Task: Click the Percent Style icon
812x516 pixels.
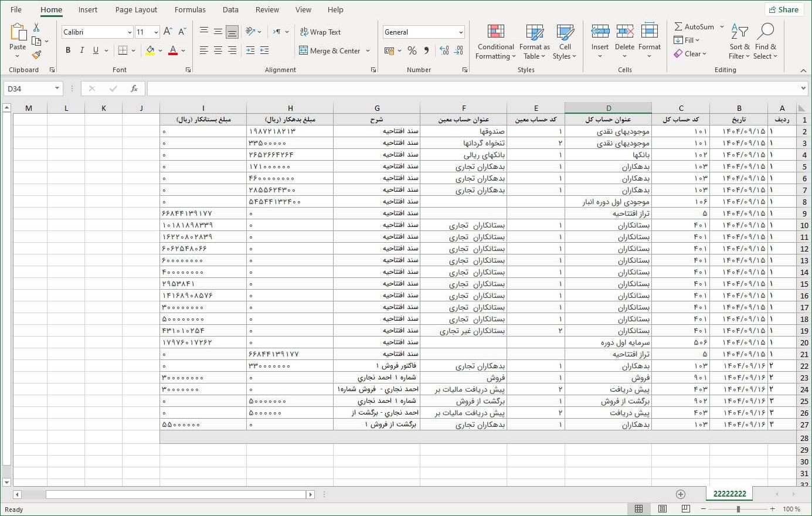Action: (412, 50)
